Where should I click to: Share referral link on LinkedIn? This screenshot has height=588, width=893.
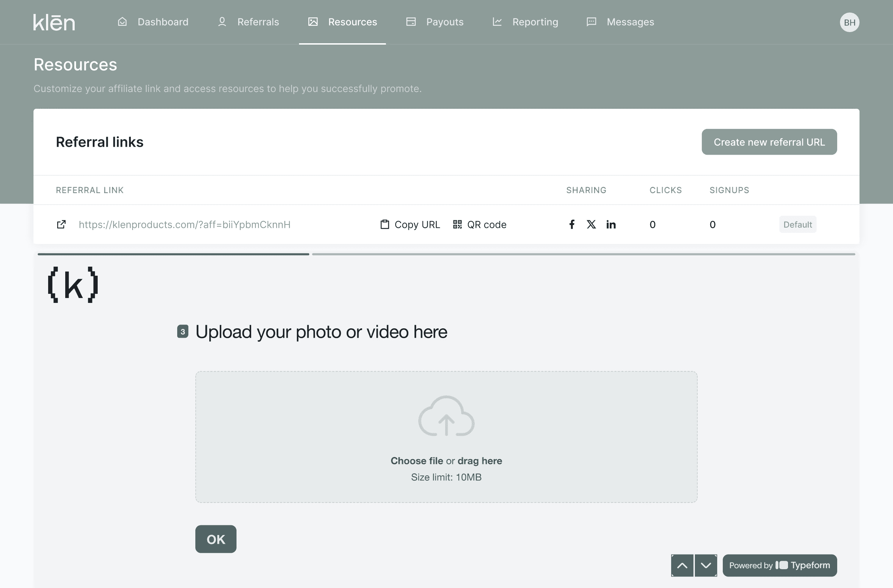point(611,224)
